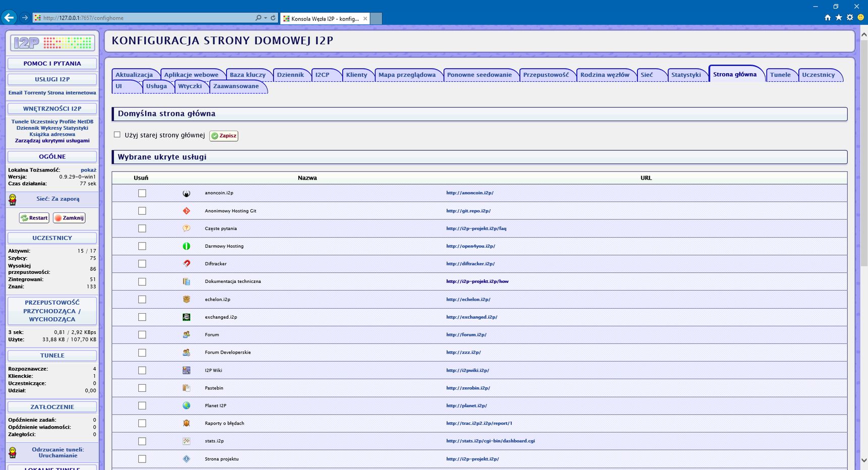The height and width of the screenshot is (470, 868).
Task: Open the Torrenty sidebar link
Action: pyautogui.click(x=35, y=93)
